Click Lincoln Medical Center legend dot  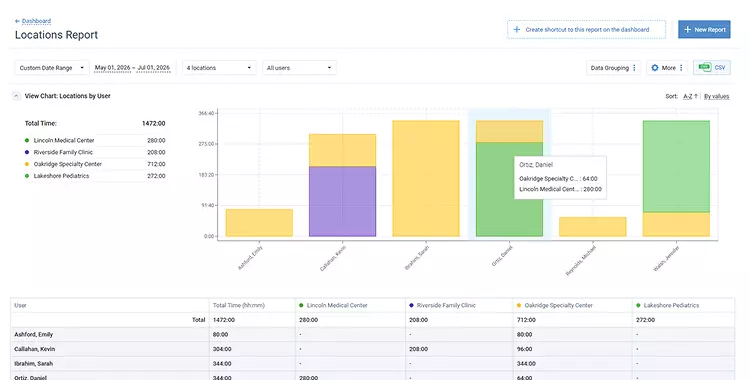click(x=27, y=140)
